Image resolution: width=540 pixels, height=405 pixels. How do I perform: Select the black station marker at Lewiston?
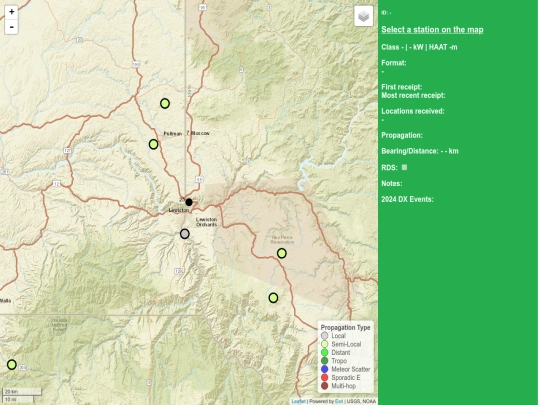click(x=189, y=202)
